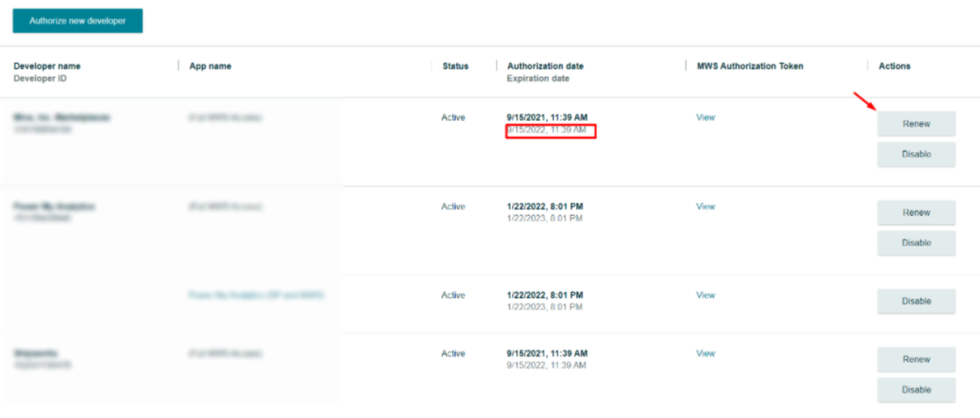Renew the last developer's authorization

(x=916, y=360)
